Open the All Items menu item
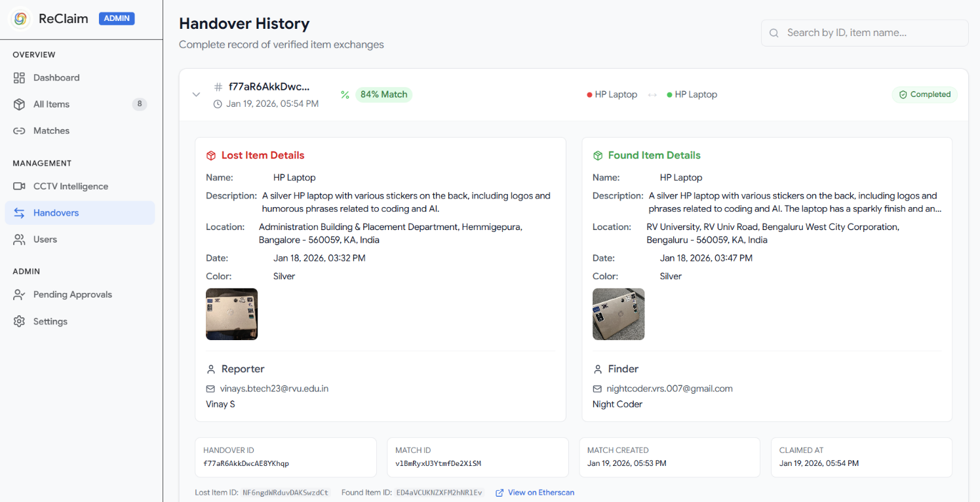The width and height of the screenshot is (980, 502). tap(80, 104)
